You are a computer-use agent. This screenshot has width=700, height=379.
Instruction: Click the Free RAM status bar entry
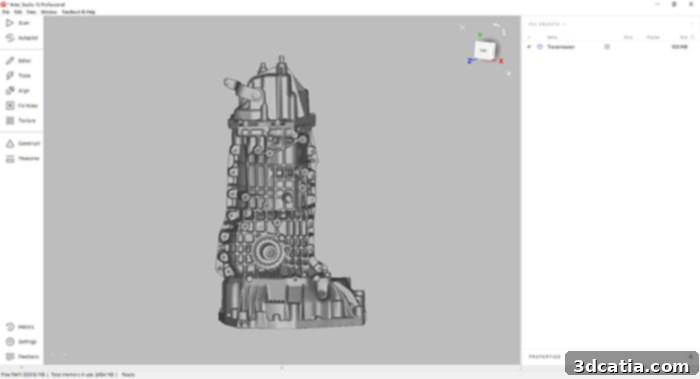coord(23,375)
